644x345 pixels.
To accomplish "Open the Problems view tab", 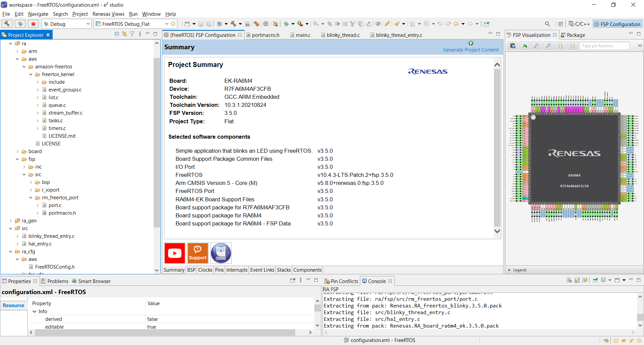I will pos(55,281).
